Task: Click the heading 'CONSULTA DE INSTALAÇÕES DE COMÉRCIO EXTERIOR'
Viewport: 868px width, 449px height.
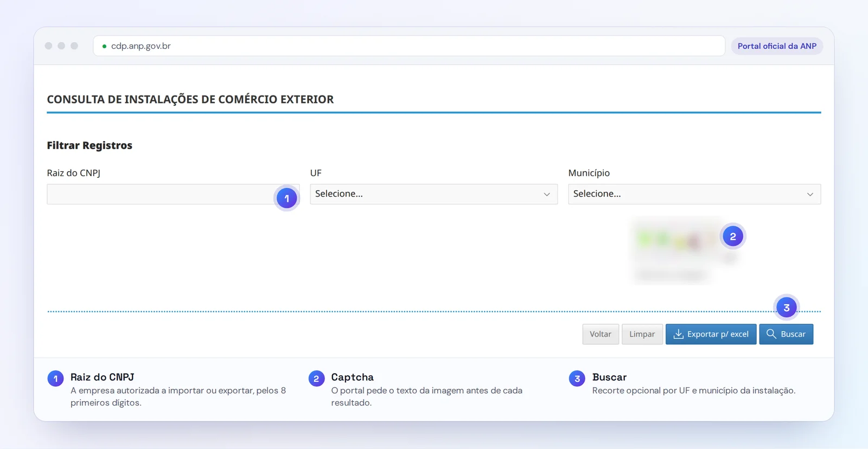Action: pyautogui.click(x=190, y=99)
